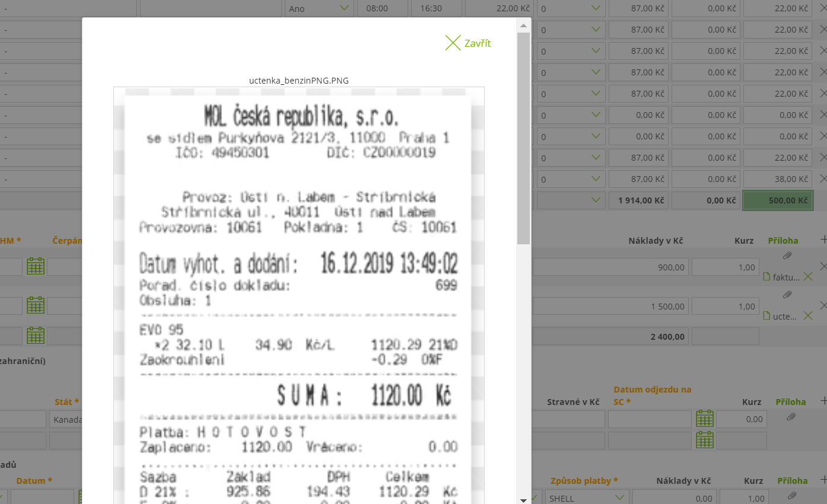Click the Kanada country field
Screen dimensions: 827x504
click(x=66, y=419)
